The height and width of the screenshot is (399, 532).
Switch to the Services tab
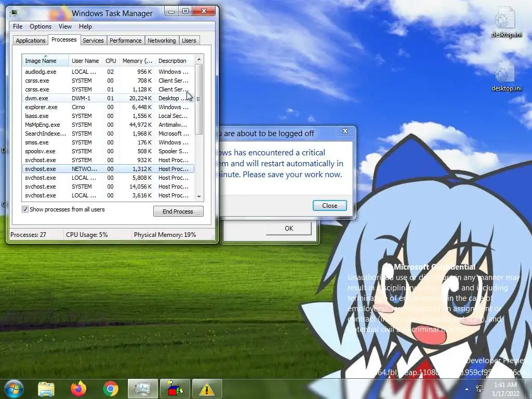[x=93, y=41]
